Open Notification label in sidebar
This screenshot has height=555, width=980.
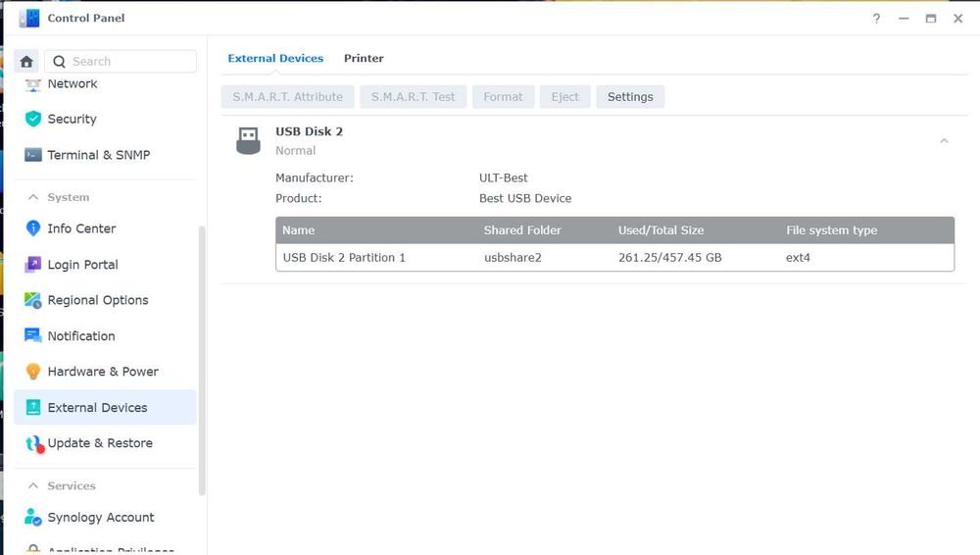point(81,336)
